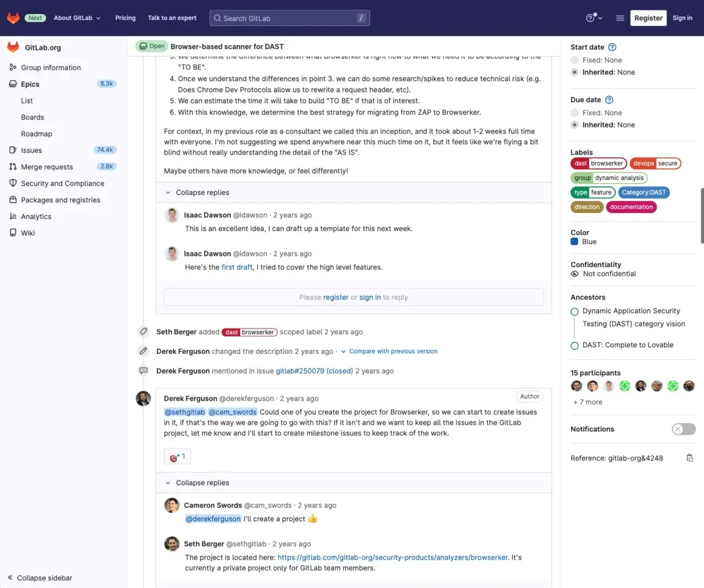Image resolution: width=704 pixels, height=588 pixels.
Task: Click the red documentation label
Action: pos(631,207)
